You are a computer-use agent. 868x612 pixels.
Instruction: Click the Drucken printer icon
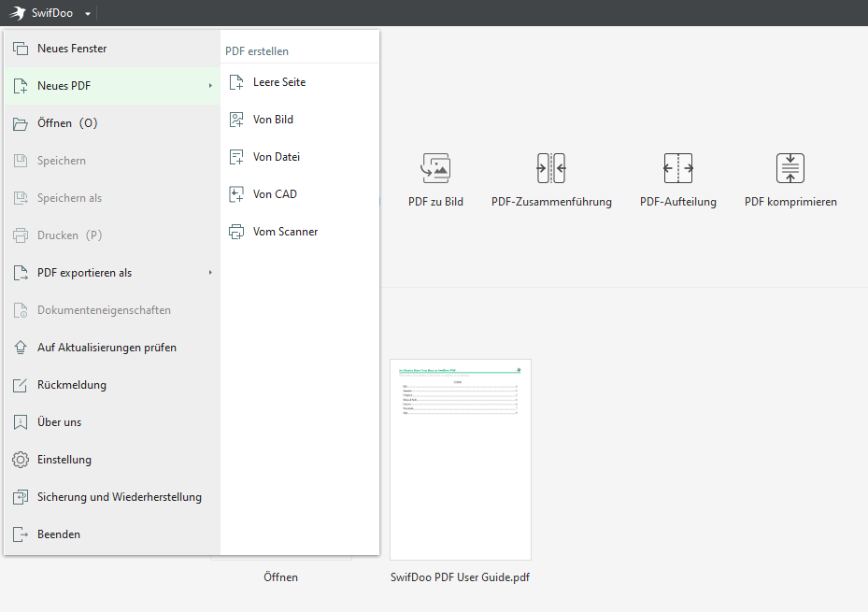[x=21, y=235]
